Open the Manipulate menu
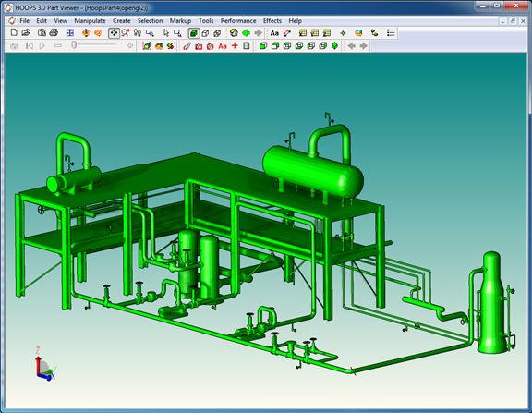Image resolution: width=532 pixels, height=413 pixels. [x=90, y=21]
